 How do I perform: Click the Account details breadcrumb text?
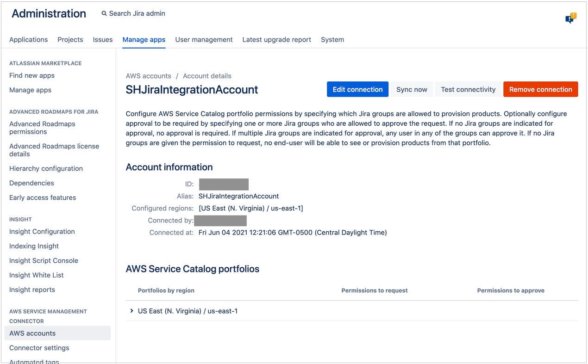207,76
